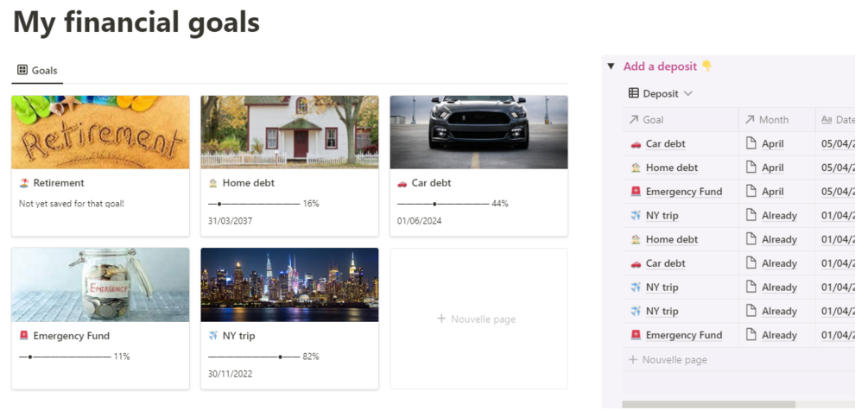This screenshot has width=868, height=411.
Task: Open the Home debt house thumbnail
Action: pyautogui.click(x=289, y=131)
